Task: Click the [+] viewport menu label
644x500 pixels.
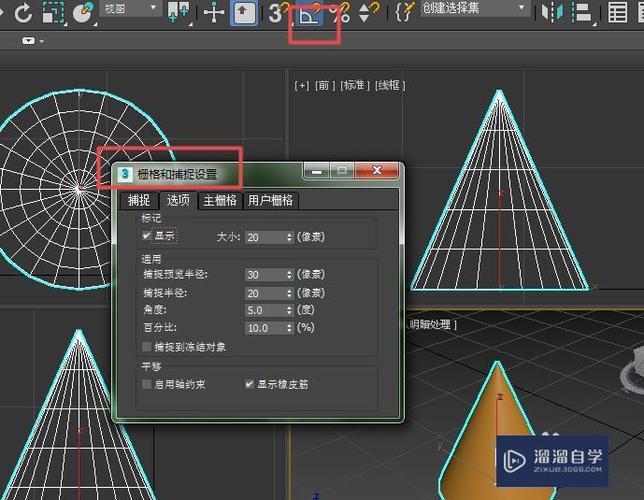Action: [302, 85]
